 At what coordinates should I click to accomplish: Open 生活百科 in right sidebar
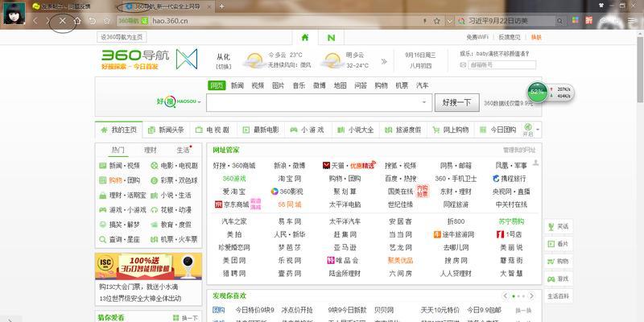(x=559, y=296)
